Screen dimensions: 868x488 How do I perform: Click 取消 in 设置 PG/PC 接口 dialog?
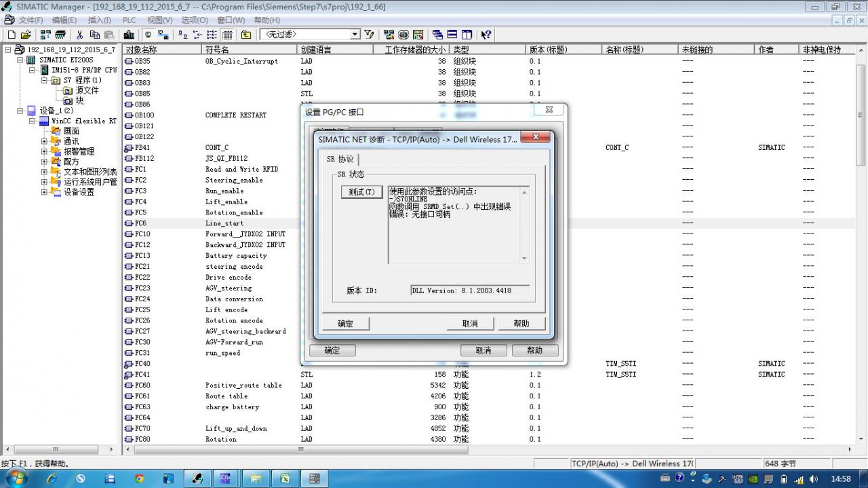tap(484, 350)
